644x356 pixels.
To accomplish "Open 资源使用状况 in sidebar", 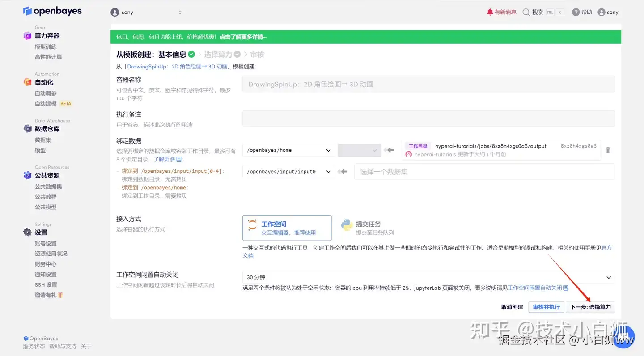I will (51, 254).
